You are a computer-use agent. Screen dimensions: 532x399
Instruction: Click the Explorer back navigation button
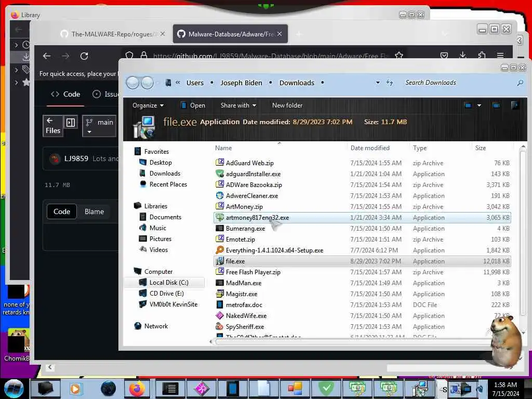[x=132, y=83]
